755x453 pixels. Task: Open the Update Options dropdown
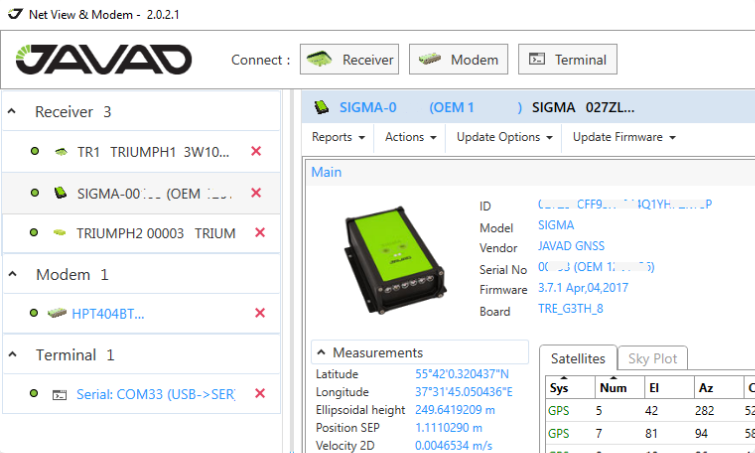coord(504,137)
